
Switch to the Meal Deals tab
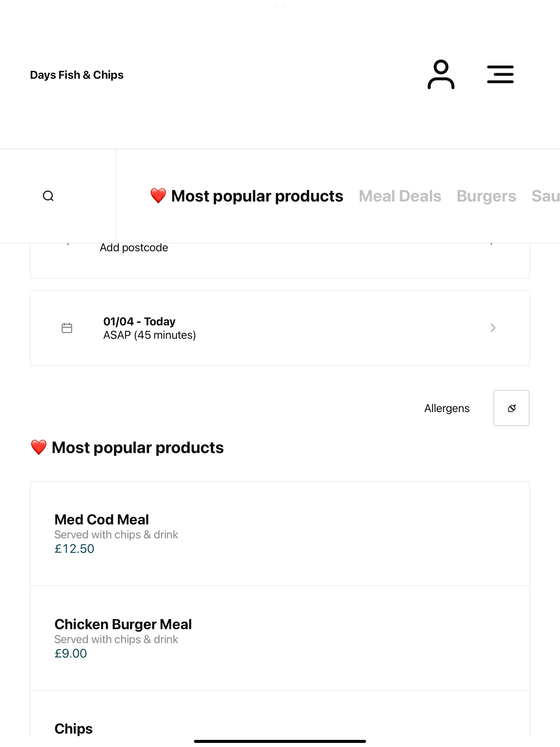400,196
